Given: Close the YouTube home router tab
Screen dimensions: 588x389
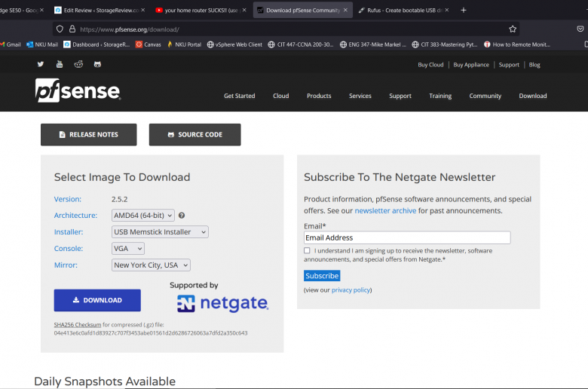Looking at the screenshot, I should click(x=244, y=10).
